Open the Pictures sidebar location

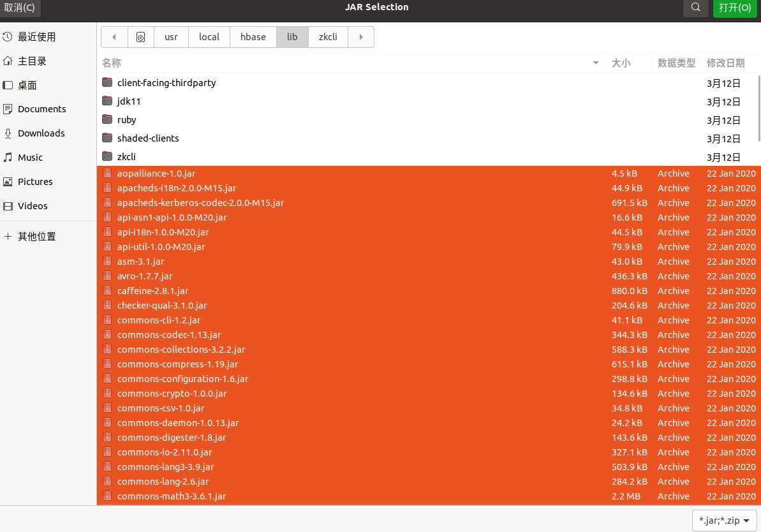click(x=35, y=181)
